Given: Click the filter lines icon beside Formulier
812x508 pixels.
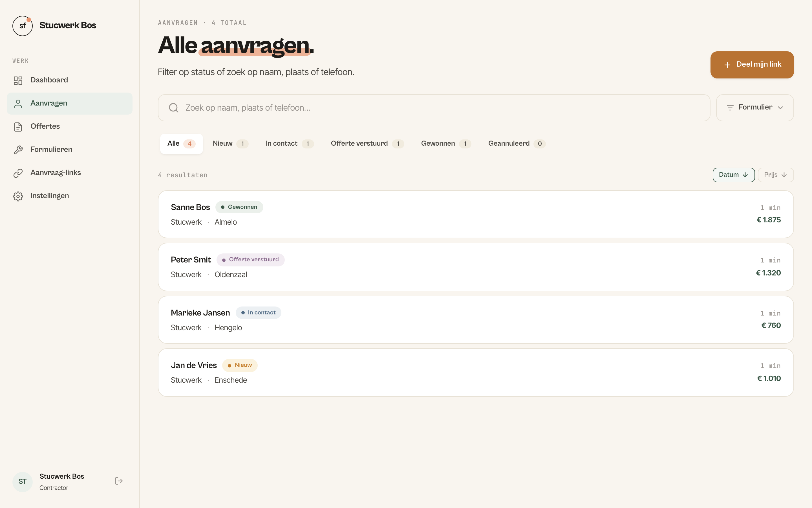Looking at the screenshot, I should [x=730, y=108].
